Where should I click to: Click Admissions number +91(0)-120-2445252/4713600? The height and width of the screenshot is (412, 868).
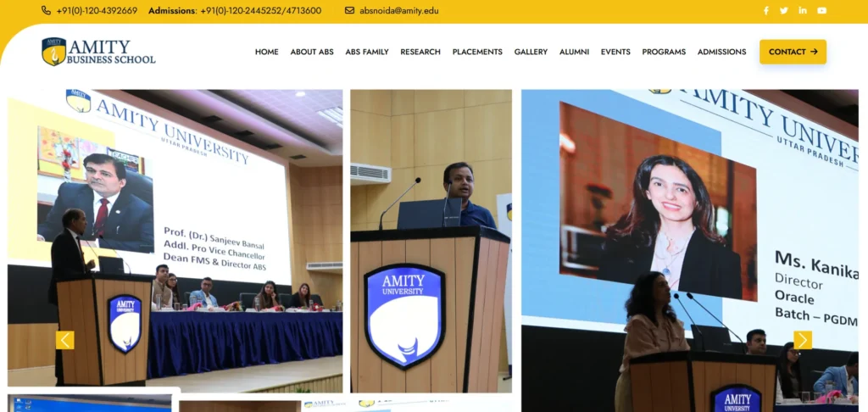[x=261, y=10]
